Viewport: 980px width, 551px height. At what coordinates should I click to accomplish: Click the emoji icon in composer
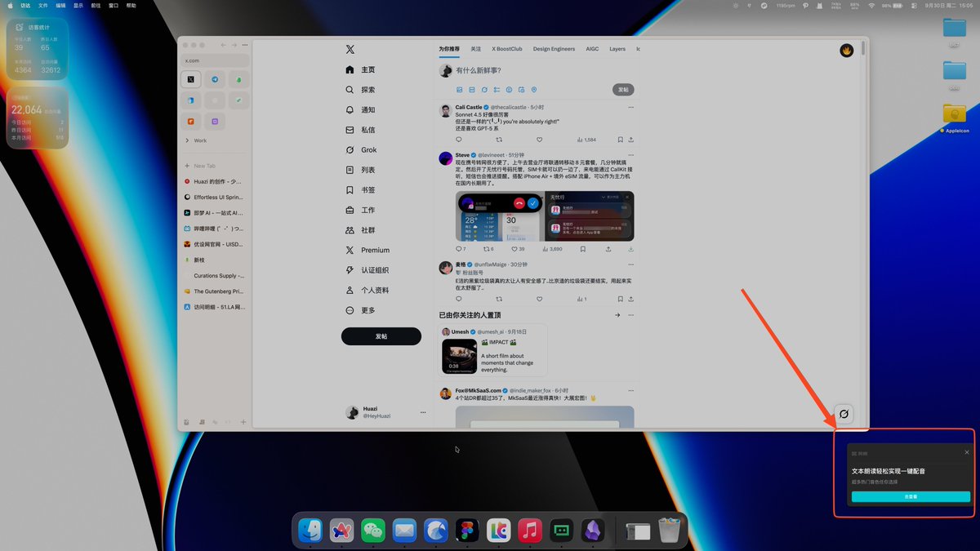pos(509,90)
